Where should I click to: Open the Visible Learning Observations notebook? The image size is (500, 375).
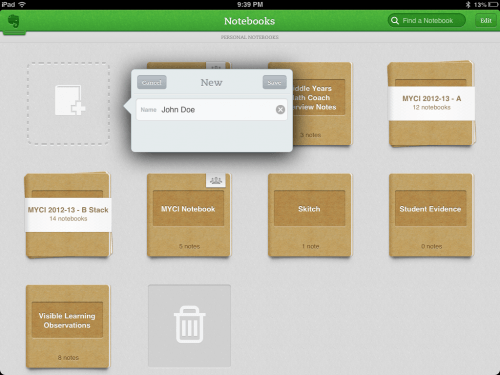tap(68, 326)
